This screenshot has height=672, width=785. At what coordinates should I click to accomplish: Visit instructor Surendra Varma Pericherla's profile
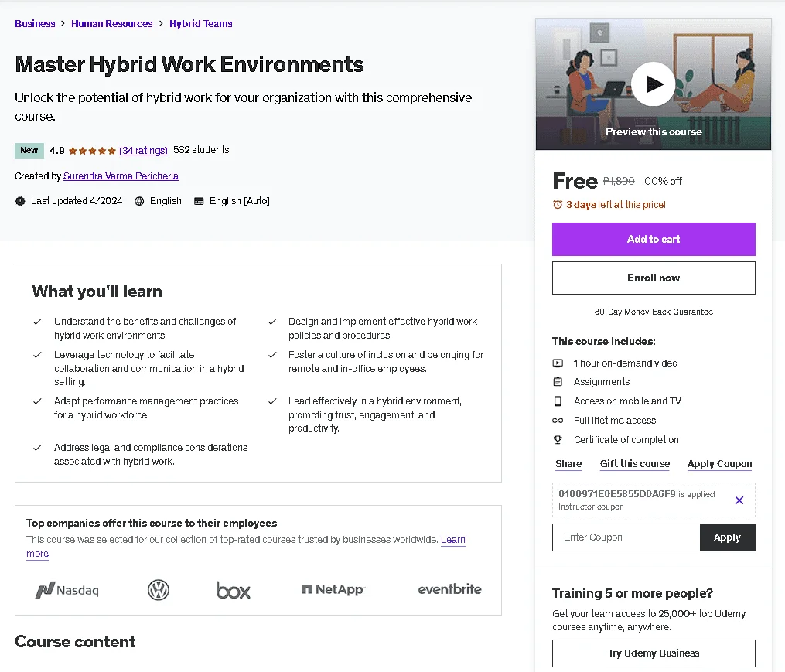pos(121,176)
